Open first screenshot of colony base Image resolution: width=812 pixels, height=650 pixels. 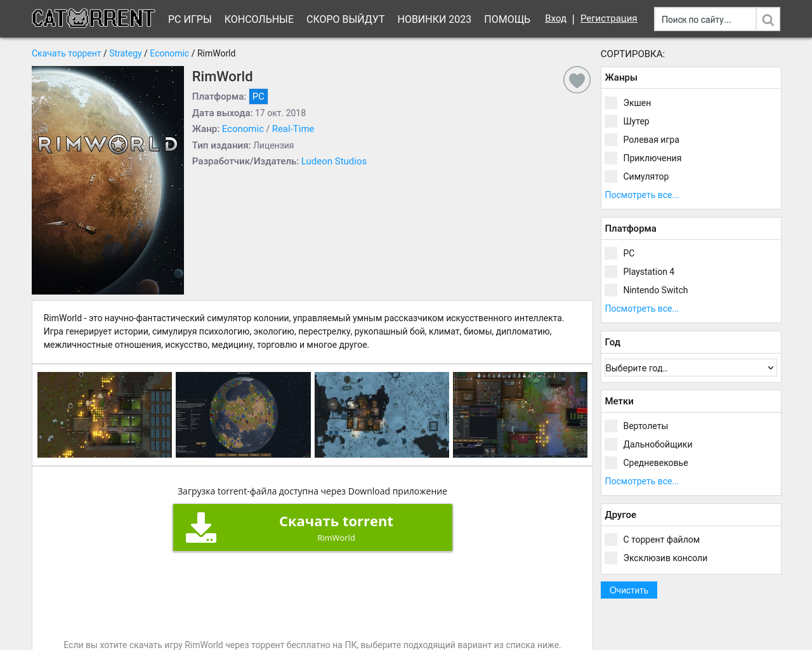tap(105, 415)
